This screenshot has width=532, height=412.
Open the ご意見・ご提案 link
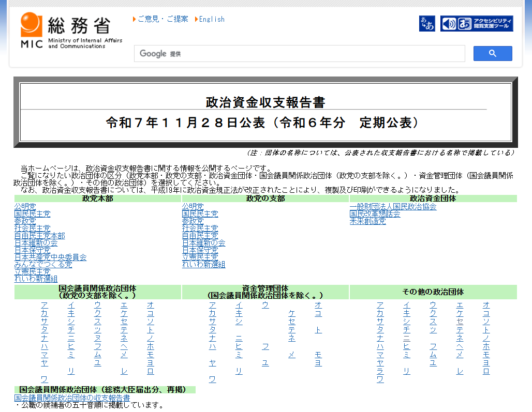tap(162, 19)
